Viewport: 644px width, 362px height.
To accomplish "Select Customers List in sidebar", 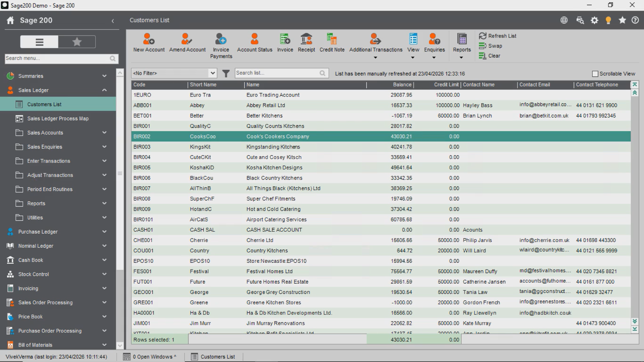I will tap(58, 104).
